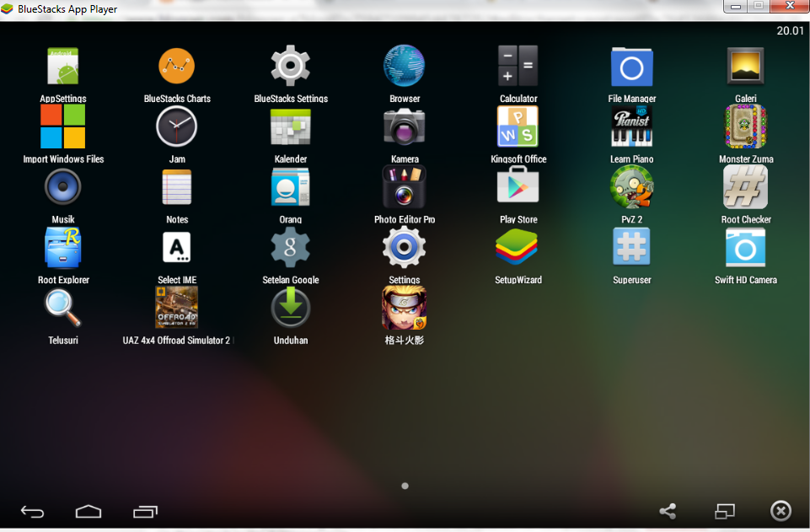
Task: Launch PvZ 2 game
Action: [632, 187]
